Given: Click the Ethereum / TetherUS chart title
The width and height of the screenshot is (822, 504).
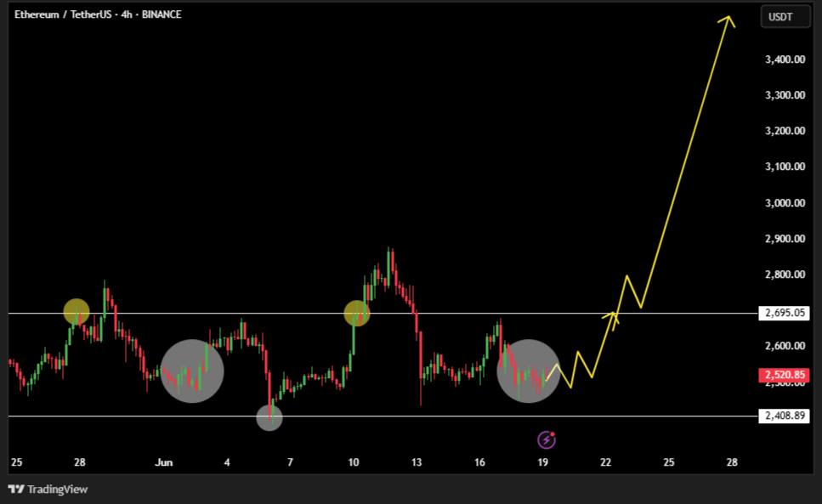Looking at the screenshot, I should pos(98,14).
